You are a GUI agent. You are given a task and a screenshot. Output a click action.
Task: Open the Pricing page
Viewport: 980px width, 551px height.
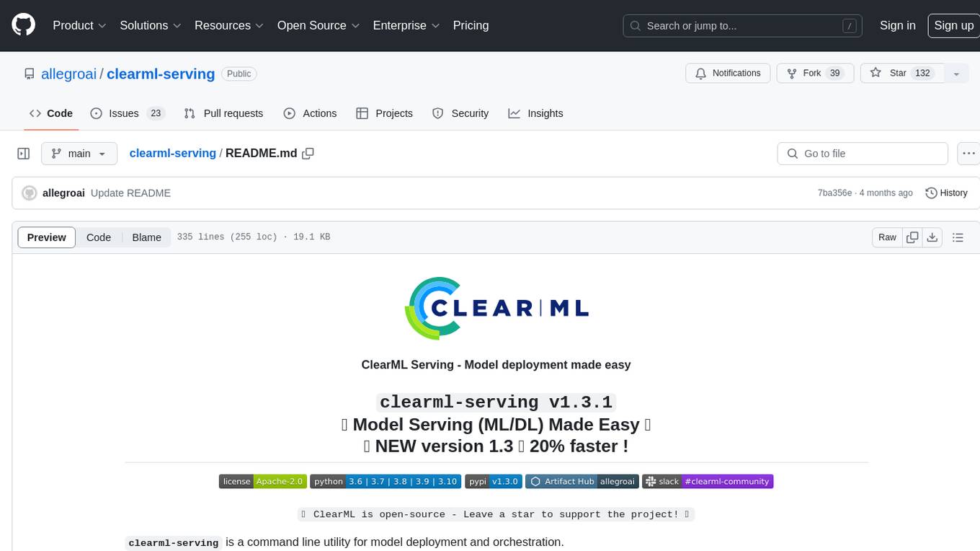(x=471, y=25)
